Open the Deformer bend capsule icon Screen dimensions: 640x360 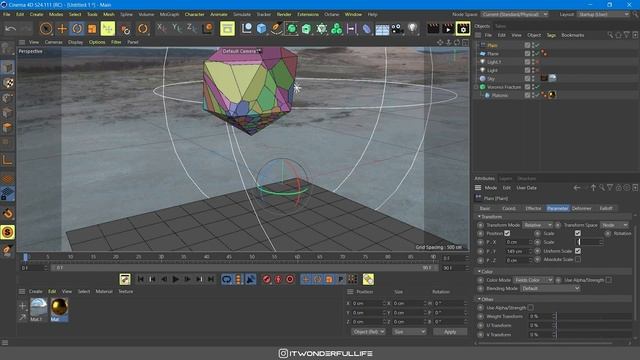point(367,29)
